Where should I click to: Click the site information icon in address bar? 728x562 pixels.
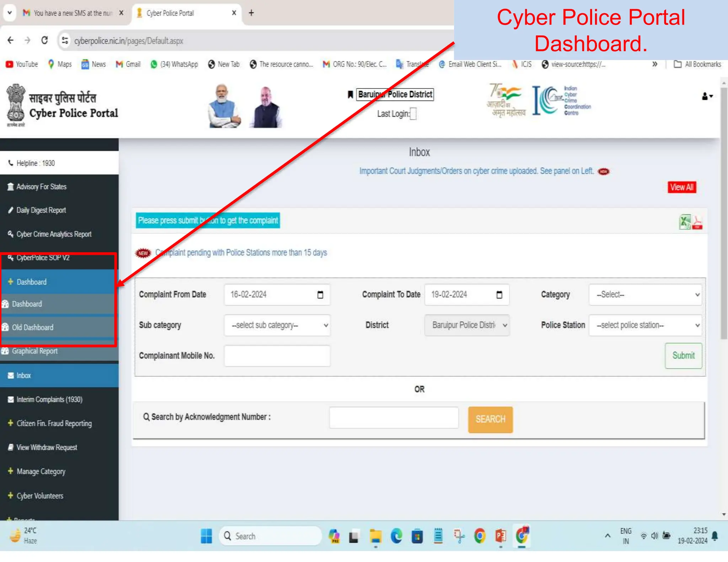pos(65,40)
